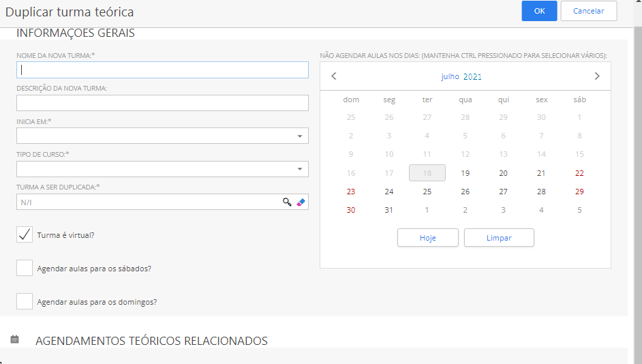Click the magnifier search icon for turma
Screen dimensions: 642x364
(x=287, y=202)
